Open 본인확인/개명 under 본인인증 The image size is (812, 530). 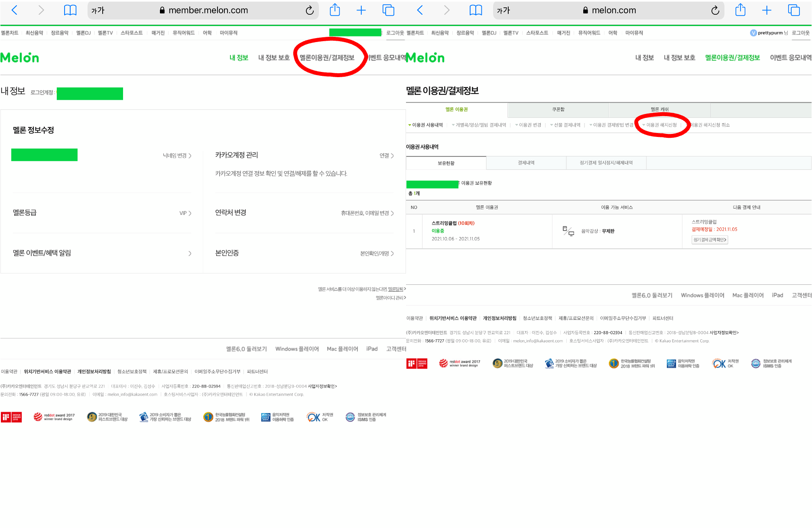(377, 254)
